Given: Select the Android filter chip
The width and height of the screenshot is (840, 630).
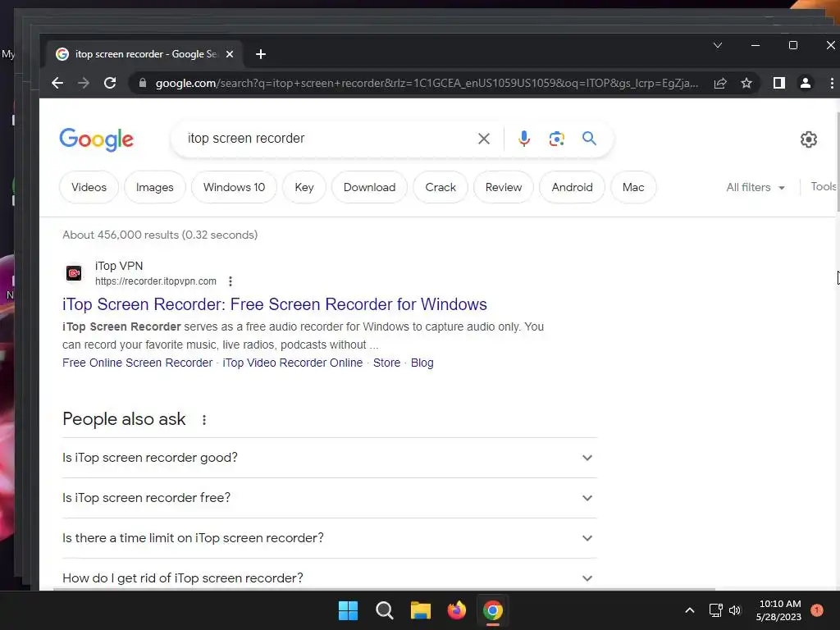Looking at the screenshot, I should pyautogui.click(x=572, y=188).
